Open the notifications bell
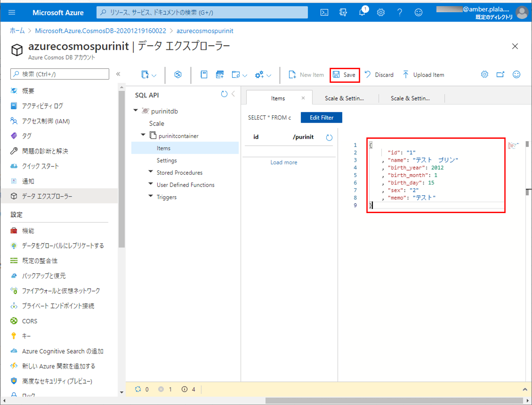 tap(362, 12)
